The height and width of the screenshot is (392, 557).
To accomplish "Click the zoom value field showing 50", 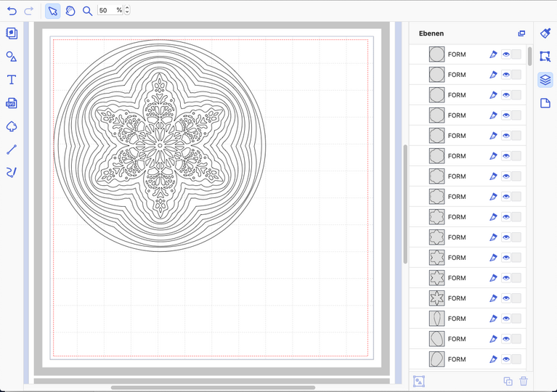I will coord(106,10).
